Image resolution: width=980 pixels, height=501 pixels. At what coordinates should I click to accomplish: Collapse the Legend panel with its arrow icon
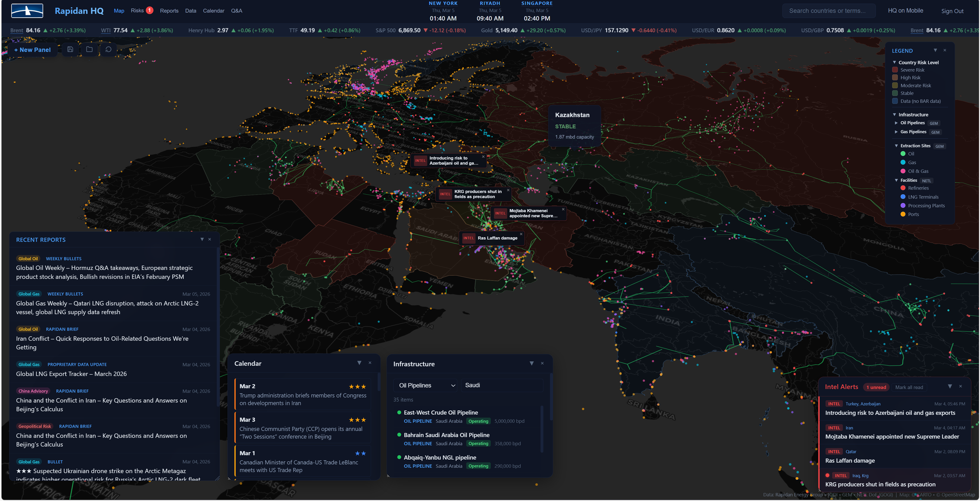click(x=935, y=50)
